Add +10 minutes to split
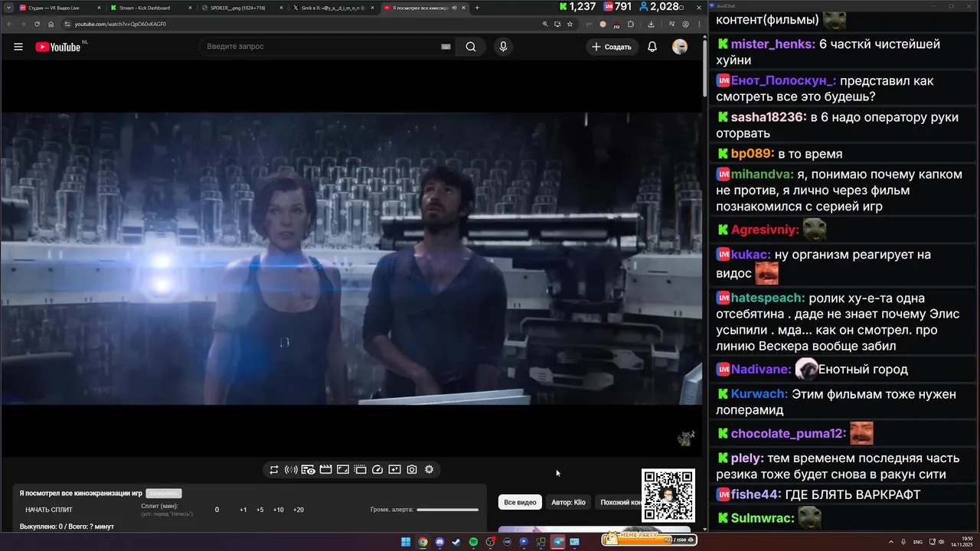This screenshot has height=551, width=980. pos(278,510)
